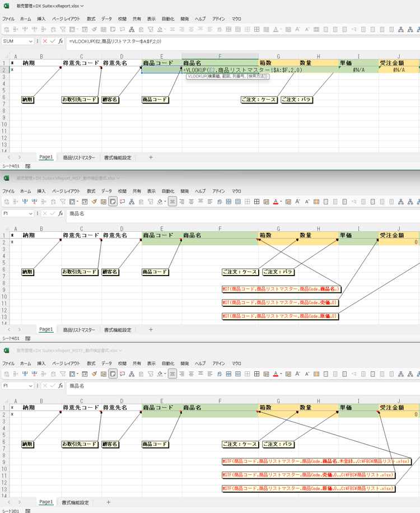The image size is (420, 513).
Task: Click the org chart icon in middle toolbar
Action: (x=132, y=202)
